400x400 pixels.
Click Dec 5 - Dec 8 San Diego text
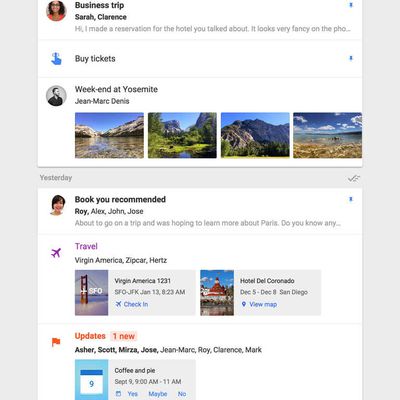click(274, 292)
